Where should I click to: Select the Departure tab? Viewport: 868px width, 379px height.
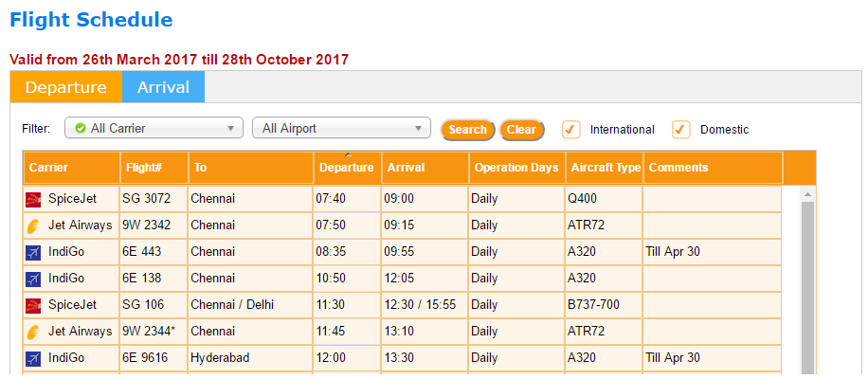point(66,87)
